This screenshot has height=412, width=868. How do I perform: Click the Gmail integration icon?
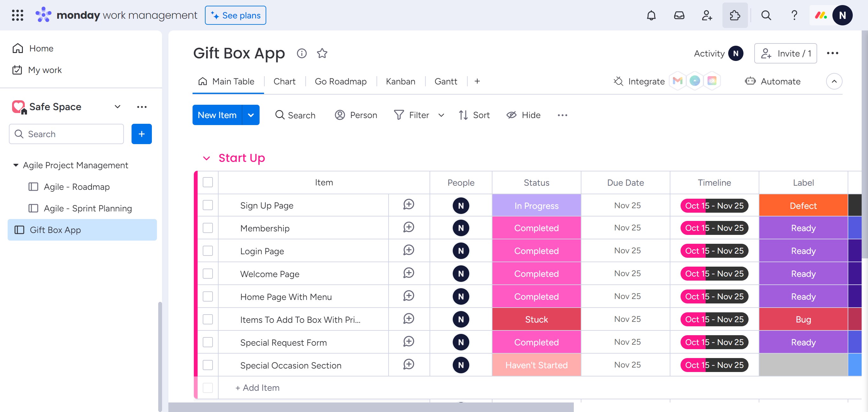click(x=677, y=81)
